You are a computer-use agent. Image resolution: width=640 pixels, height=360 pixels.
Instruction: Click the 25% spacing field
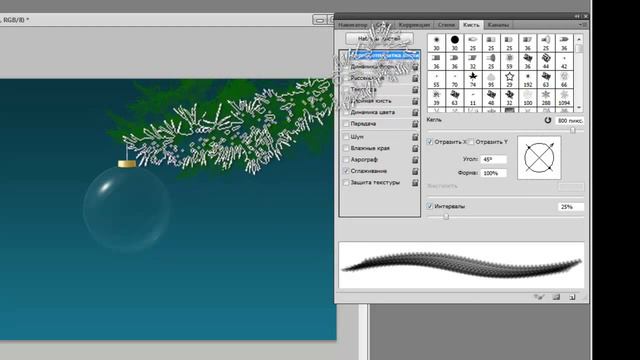[x=571, y=207]
